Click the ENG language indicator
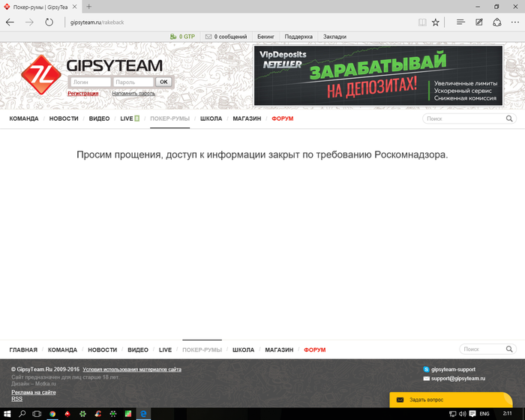The height and width of the screenshot is (420, 525). [x=484, y=414]
